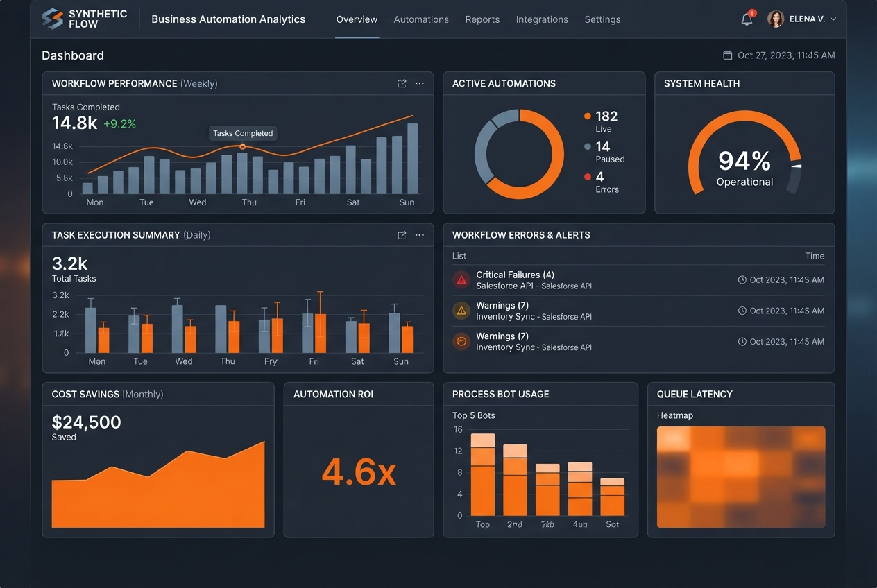Open the notifications bell
This screenshot has height=588, width=877.
coord(747,19)
